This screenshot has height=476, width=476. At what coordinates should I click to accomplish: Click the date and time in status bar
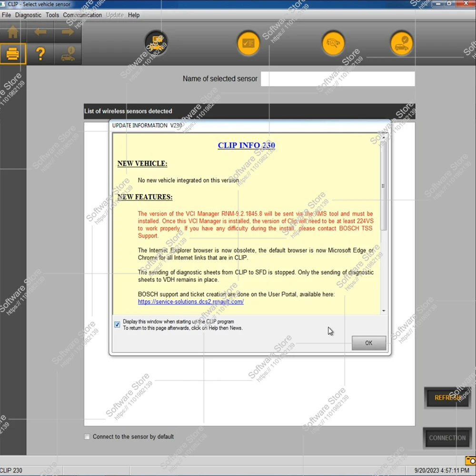point(441,470)
